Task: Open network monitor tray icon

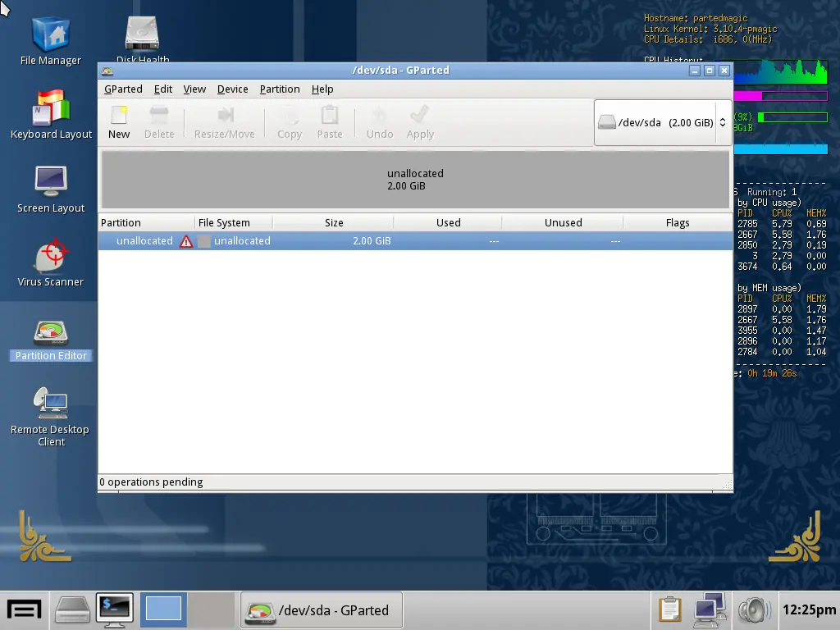Action: pyautogui.click(x=710, y=609)
